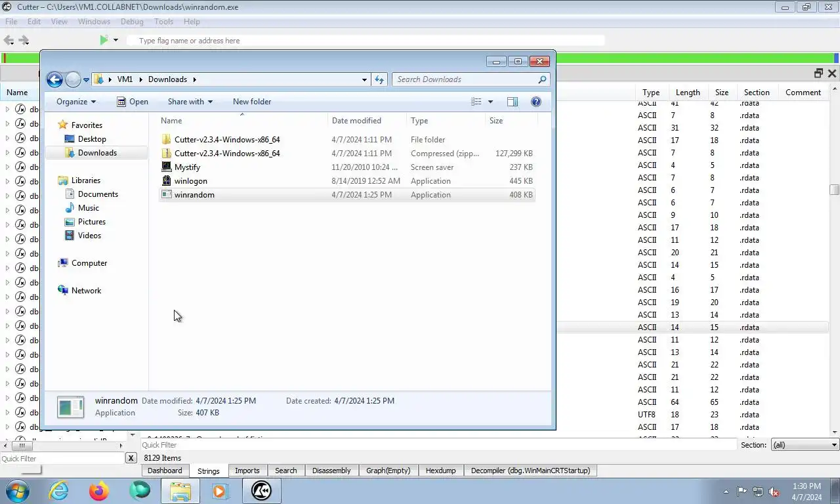Launch Internet Explorer from the taskbar
The width and height of the screenshot is (840, 504).
(58, 491)
